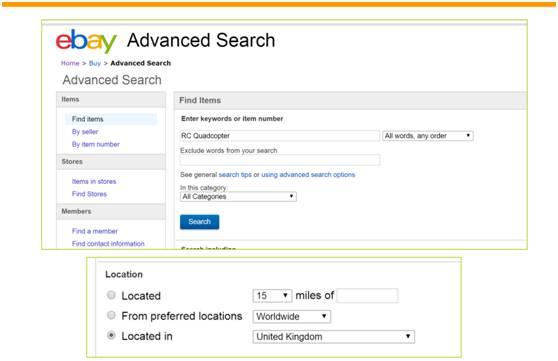
Task: Open using advanced search options link
Action: (308, 175)
